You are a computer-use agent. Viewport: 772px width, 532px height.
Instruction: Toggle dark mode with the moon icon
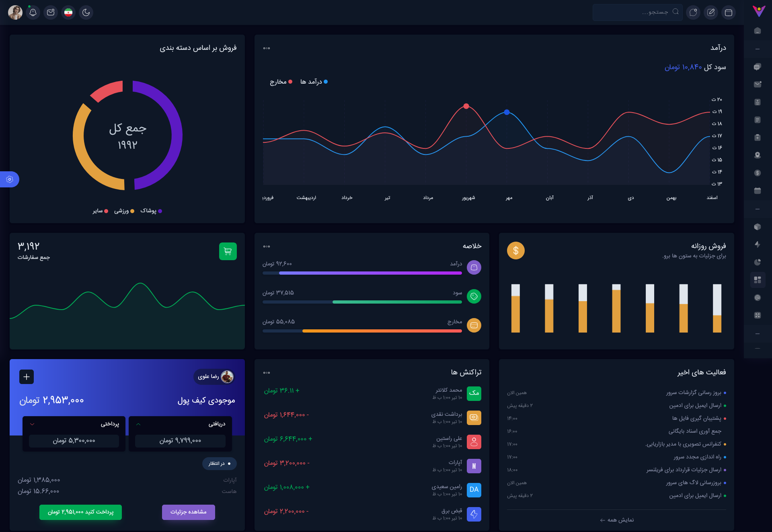click(x=86, y=12)
